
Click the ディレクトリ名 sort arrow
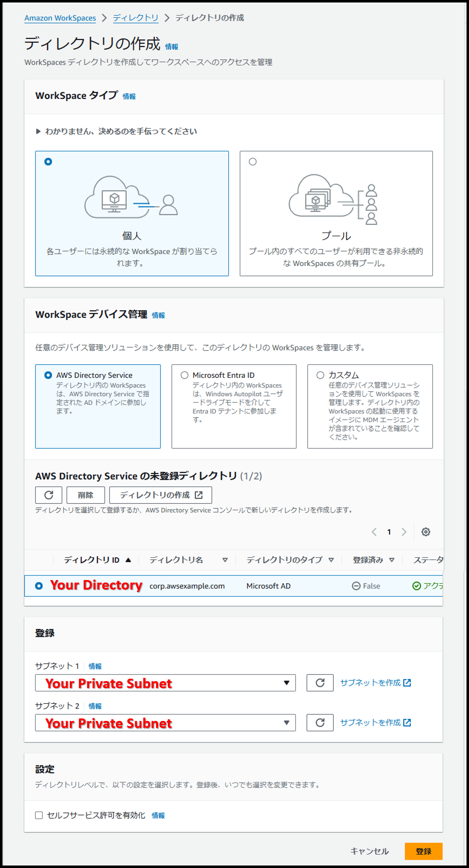(x=225, y=560)
